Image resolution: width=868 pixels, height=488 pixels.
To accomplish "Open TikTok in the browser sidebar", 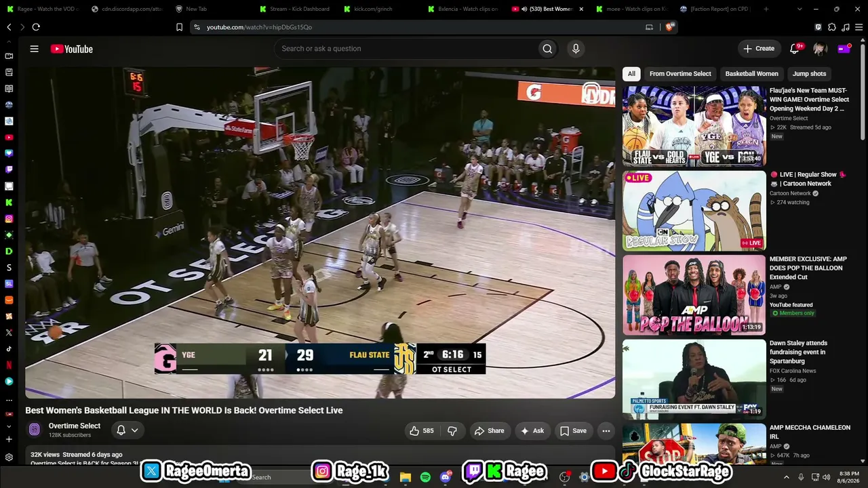I will 9,349.
